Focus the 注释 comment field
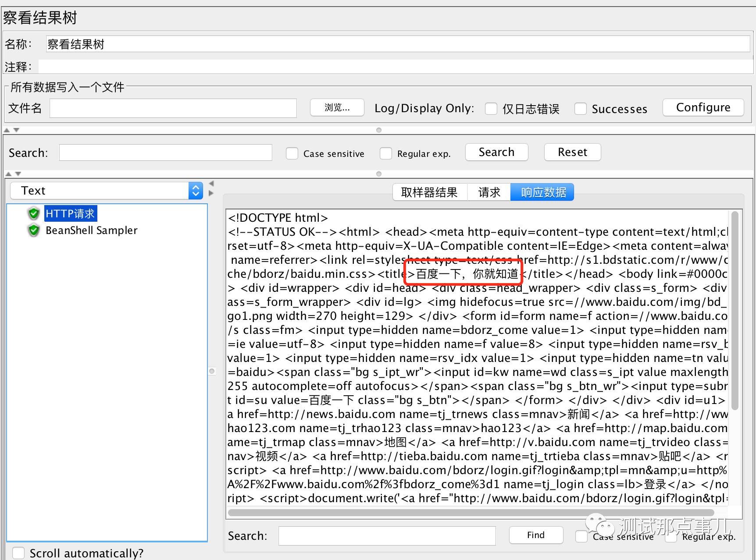The height and width of the screenshot is (560, 756). click(x=396, y=67)
